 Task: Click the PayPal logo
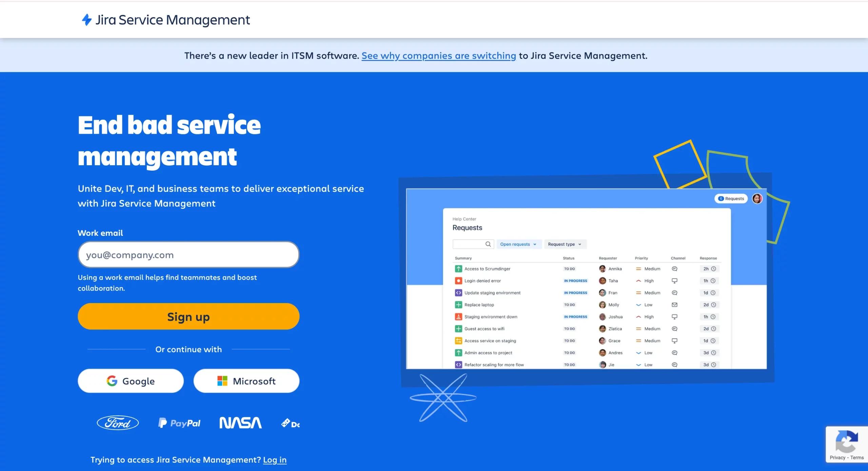point(179,423)
